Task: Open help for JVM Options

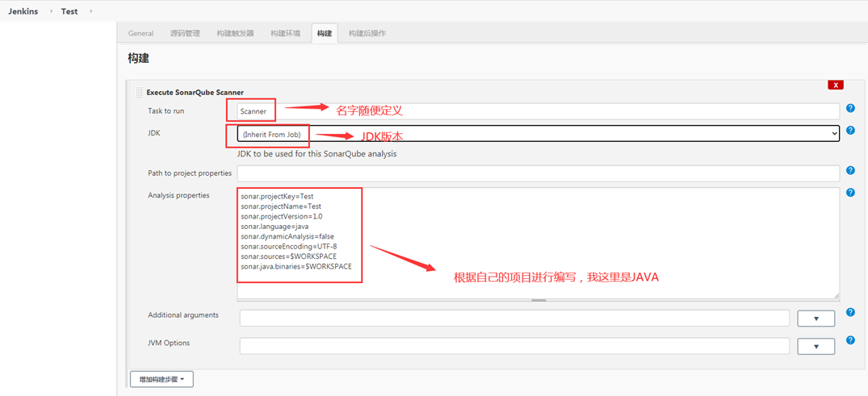Action: coord(851,340)
